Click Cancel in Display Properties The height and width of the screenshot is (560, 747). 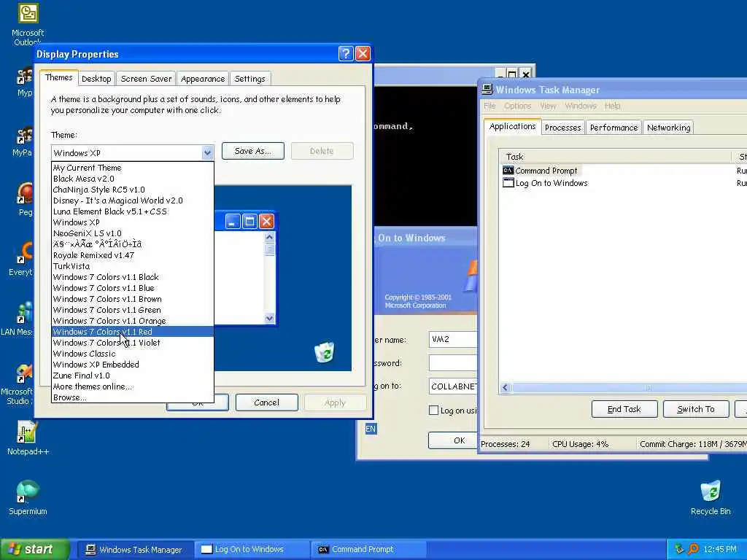click(x=267, y=402)
